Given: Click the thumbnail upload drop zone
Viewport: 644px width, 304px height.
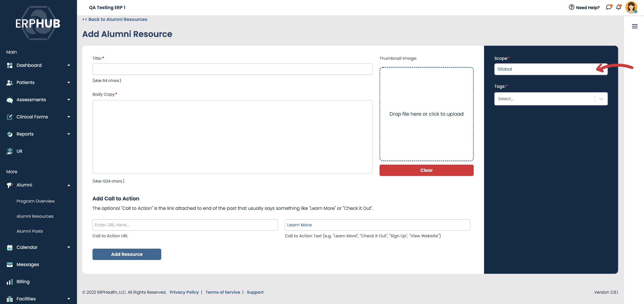Looking at the screenshot, I should click(426, 114).
